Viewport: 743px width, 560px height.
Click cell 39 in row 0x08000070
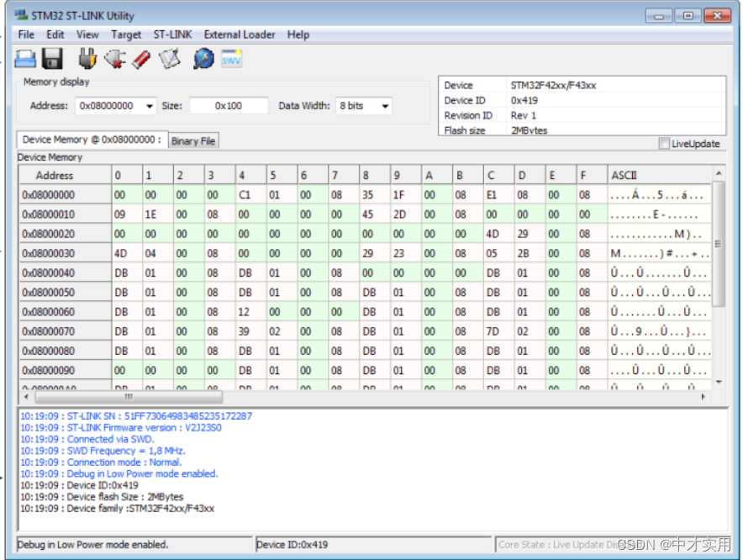point(250,331)
